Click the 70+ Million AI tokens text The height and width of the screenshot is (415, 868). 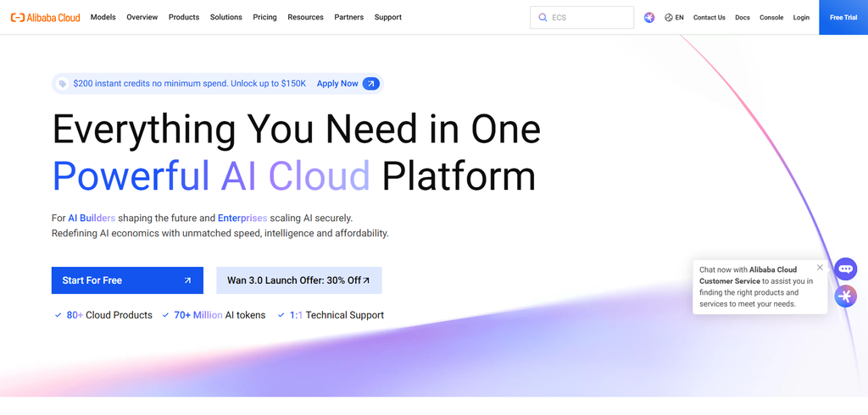[x=220, y=315]
